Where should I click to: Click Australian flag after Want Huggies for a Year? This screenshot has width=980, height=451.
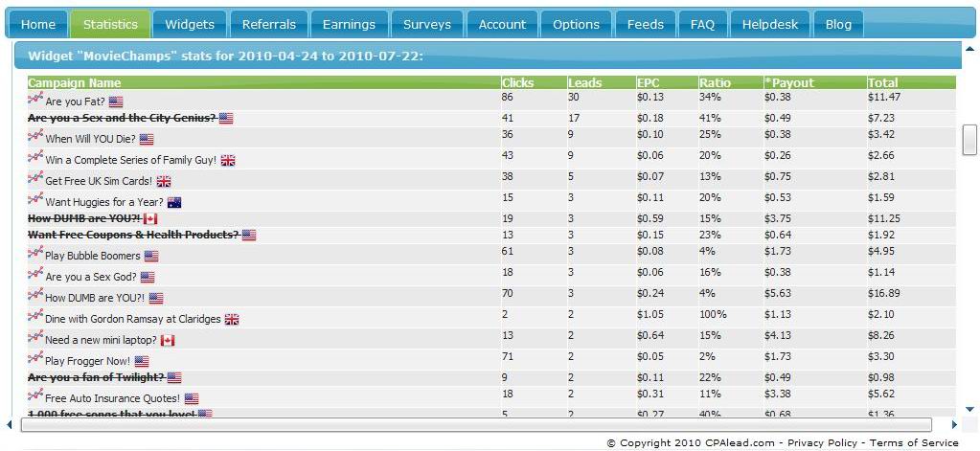click(173, 202)
